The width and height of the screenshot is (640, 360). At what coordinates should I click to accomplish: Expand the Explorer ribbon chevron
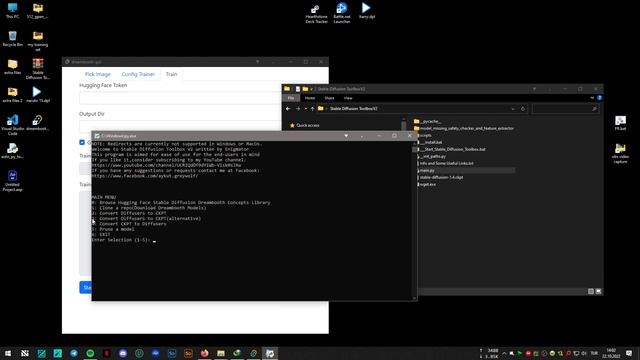point(592,98)
